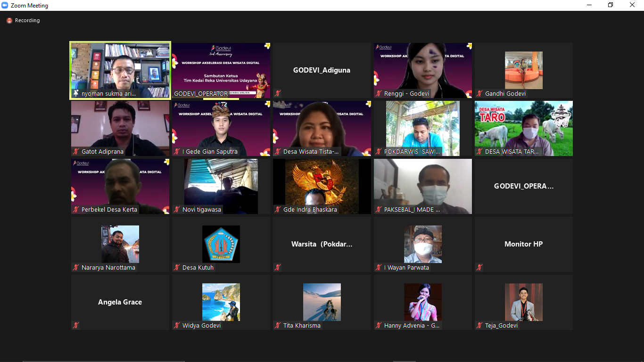Screen dimensions: 644x362
Task: Toggle the mic indicator on GODEVI_Adiguna's tile
Action: coord(278,93)
